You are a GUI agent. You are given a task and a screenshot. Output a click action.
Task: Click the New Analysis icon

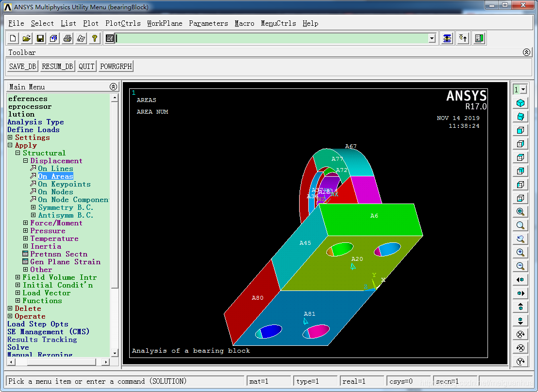pyautogui.click(x=13, y=38)
